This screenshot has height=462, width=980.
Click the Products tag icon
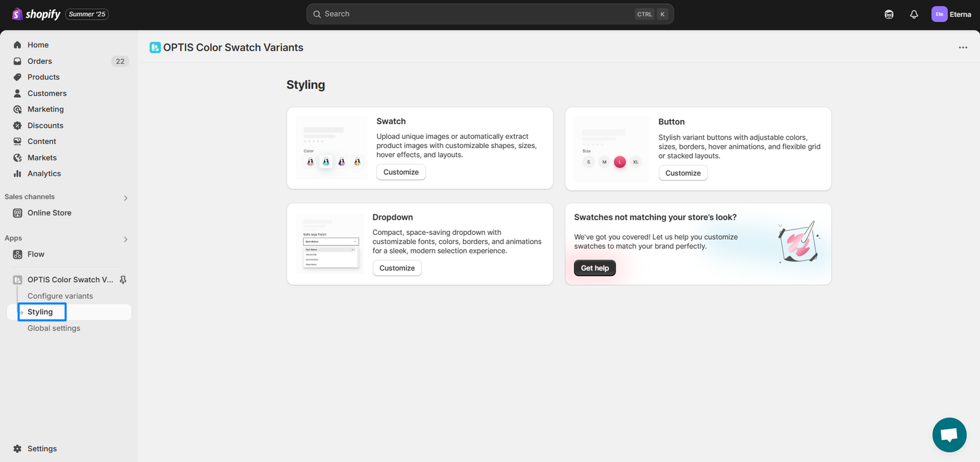[17, 77]
